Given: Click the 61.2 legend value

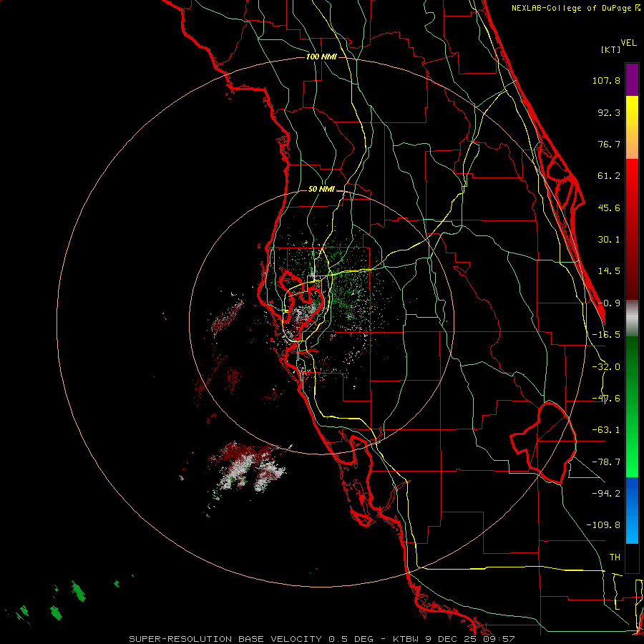Looking at the screenshot, I should point(609,176).
